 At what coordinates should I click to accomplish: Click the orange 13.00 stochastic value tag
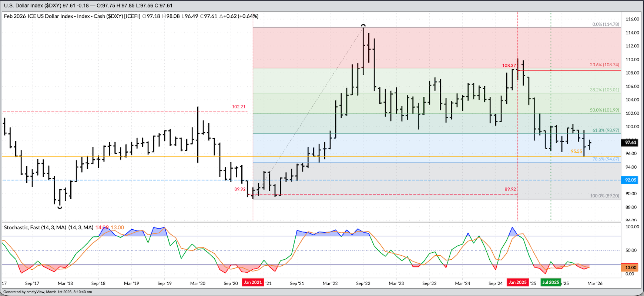631,267
